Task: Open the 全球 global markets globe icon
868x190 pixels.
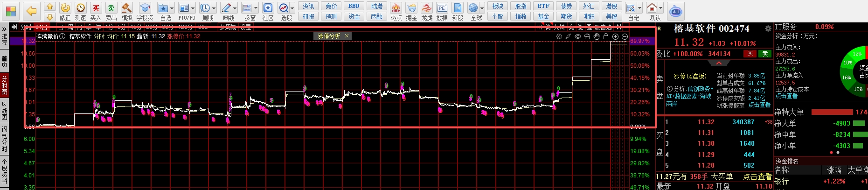Action: click(x=473, y=8)
